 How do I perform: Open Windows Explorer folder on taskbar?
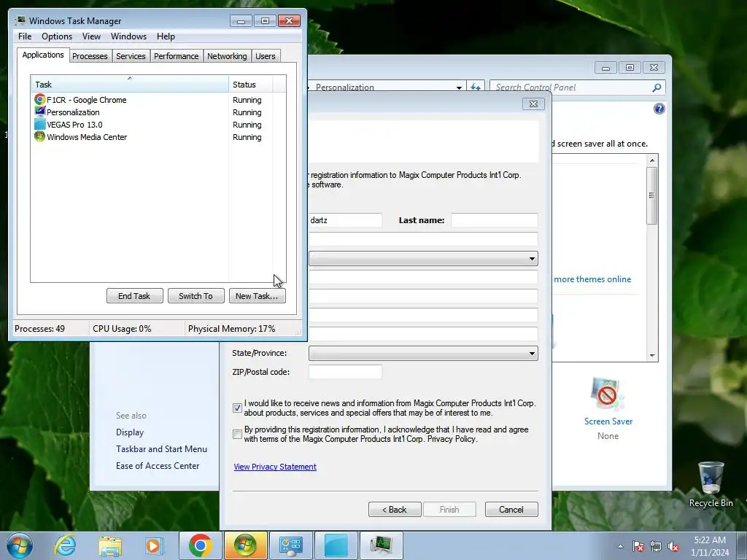(x=110, y=545)
